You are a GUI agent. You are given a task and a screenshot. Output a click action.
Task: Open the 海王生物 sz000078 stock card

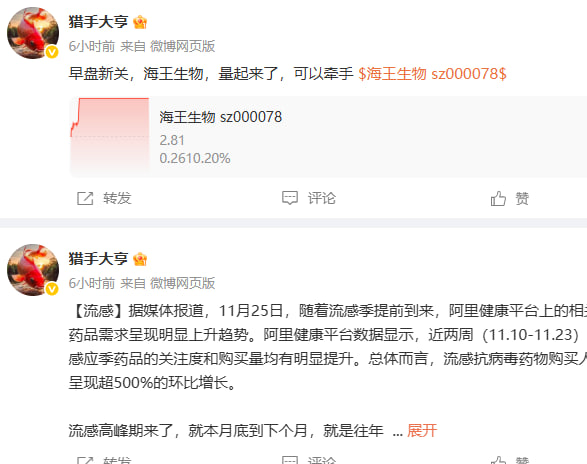click(328, 137)
